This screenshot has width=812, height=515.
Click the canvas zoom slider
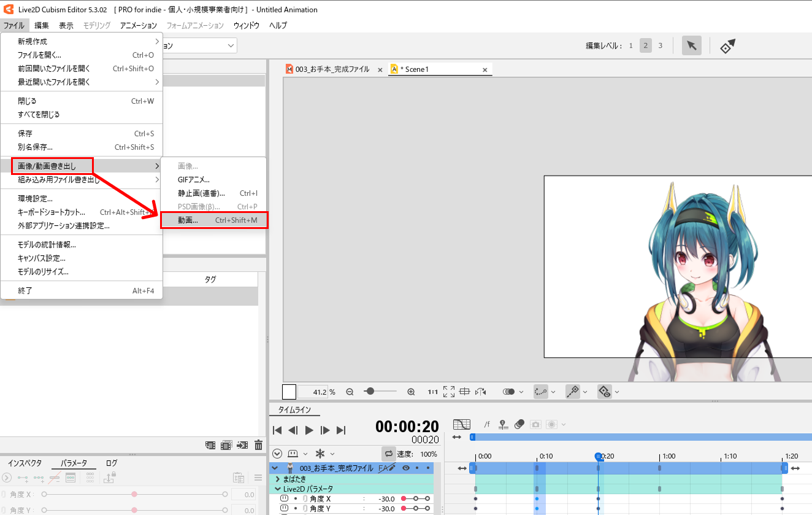[380, 392]
